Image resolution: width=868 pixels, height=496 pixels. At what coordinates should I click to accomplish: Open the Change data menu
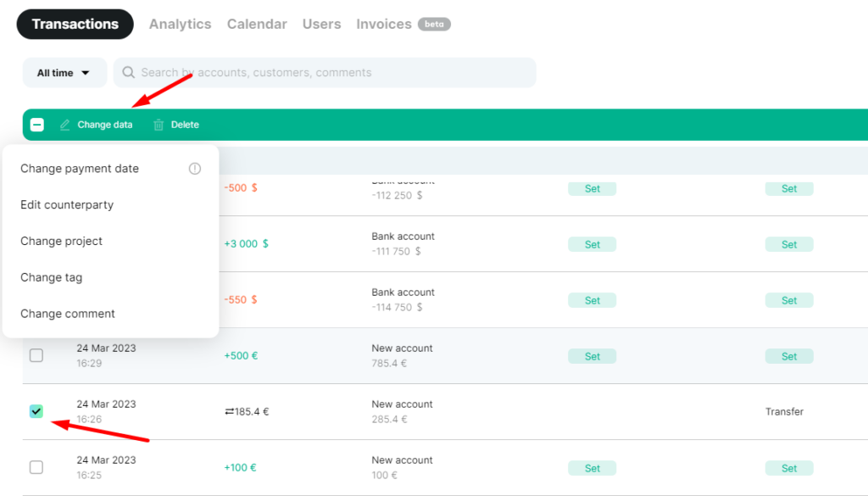[x=97, y=125]
